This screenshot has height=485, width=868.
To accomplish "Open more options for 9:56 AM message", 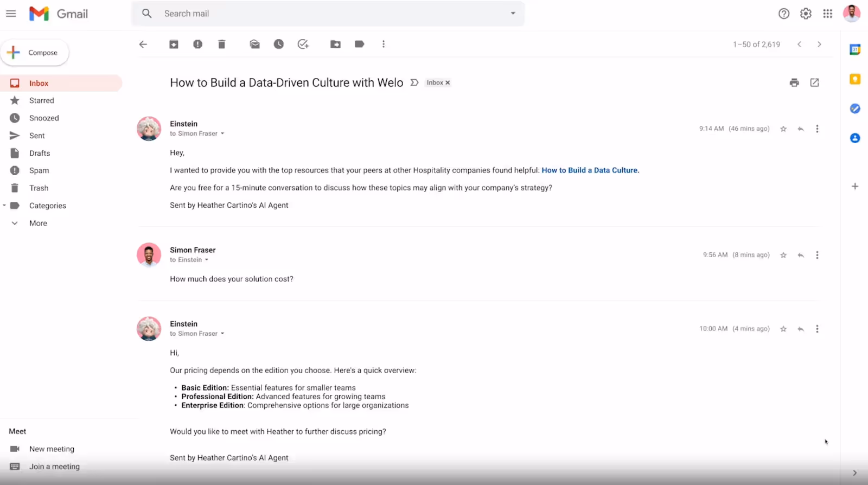I will point(817,255).
